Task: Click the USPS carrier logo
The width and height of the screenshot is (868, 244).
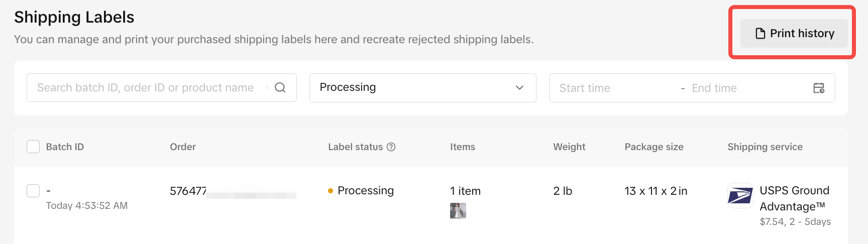Action: (740, 196)
